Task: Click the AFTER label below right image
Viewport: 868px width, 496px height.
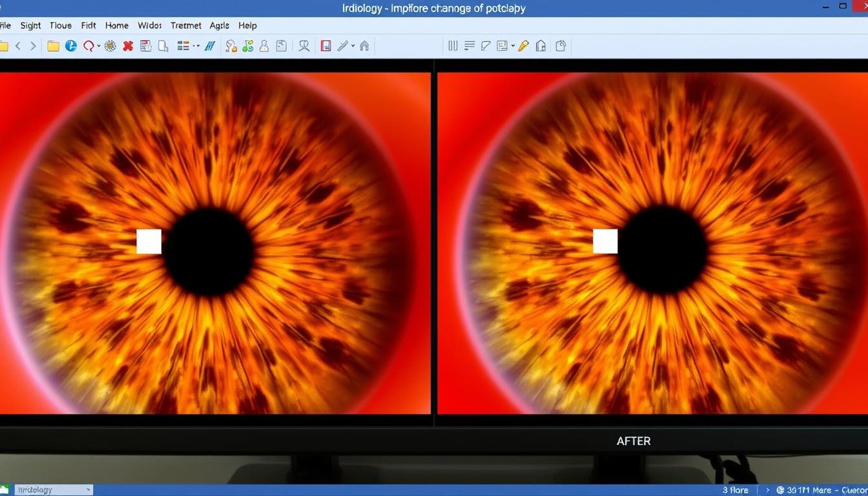Action: click(634, 441)
